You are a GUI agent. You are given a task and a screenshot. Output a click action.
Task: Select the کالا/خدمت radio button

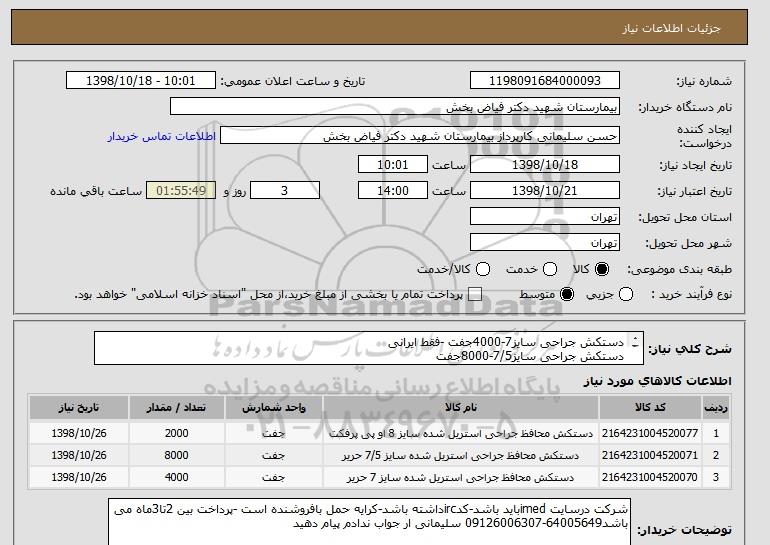(x=483, y=269)
